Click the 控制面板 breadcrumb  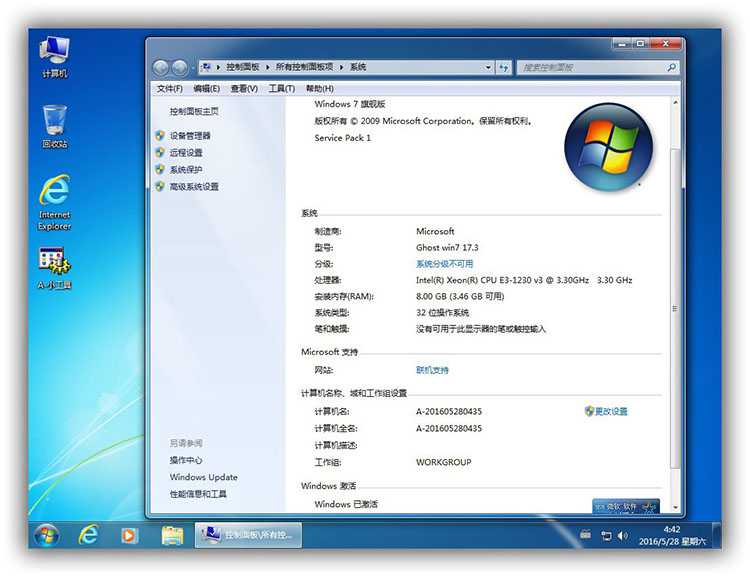[243, 67]
